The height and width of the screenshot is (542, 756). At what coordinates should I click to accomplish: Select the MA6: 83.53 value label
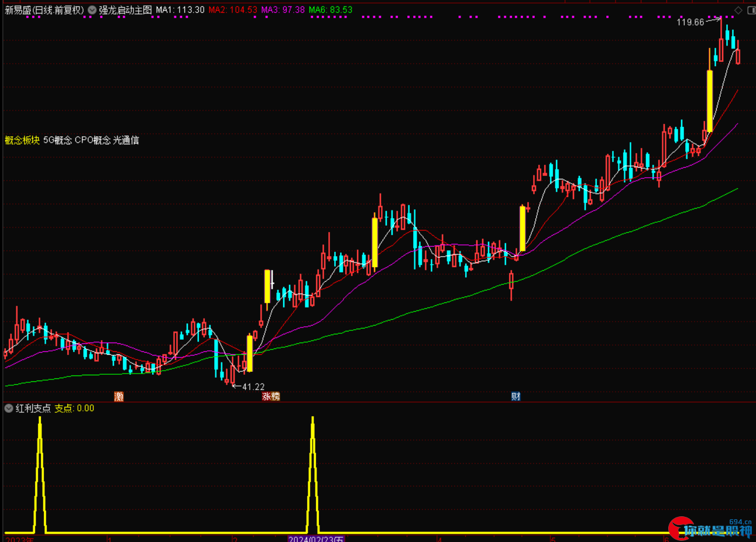(x=331, y=10)
